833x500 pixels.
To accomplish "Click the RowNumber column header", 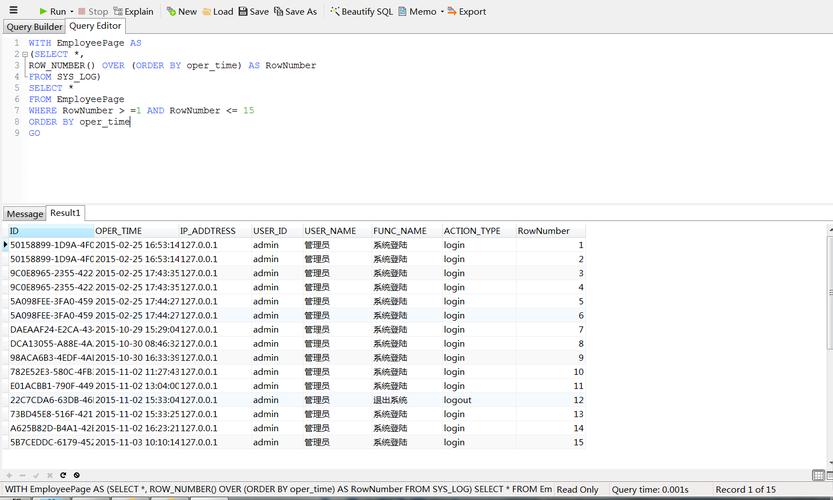I will click(544, 231).
